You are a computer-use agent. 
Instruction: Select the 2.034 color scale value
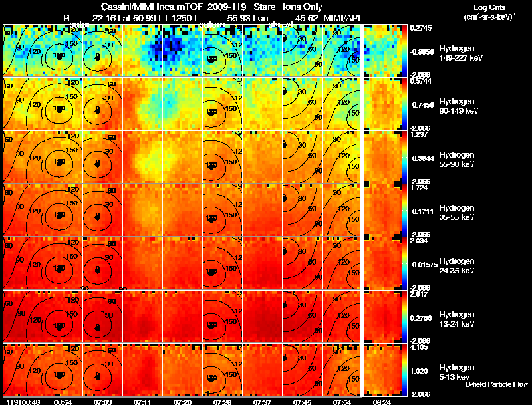pyautogui.click(x=419, y=241)
